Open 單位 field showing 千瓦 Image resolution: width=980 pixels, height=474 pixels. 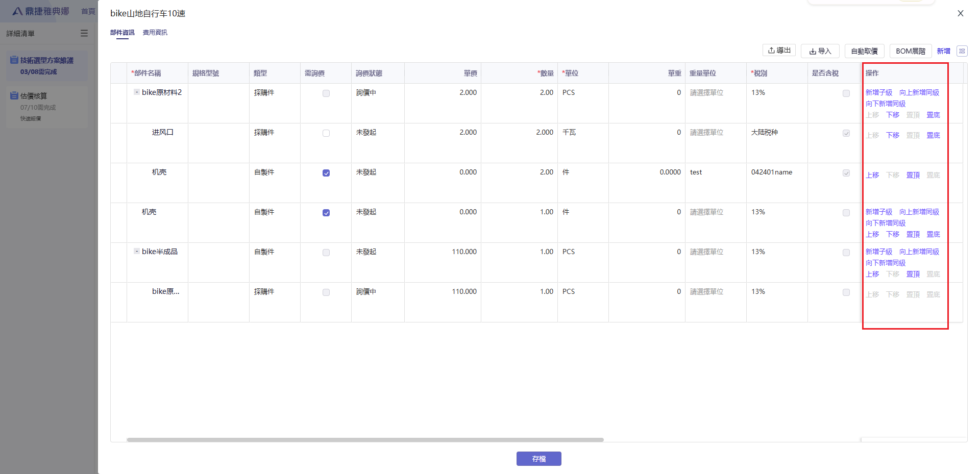pos(583,133)
